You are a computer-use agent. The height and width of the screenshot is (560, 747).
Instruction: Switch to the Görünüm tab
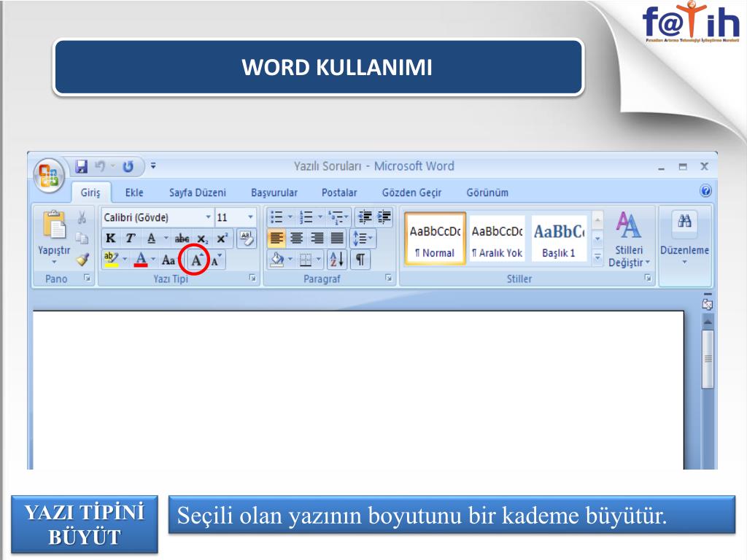487,192
